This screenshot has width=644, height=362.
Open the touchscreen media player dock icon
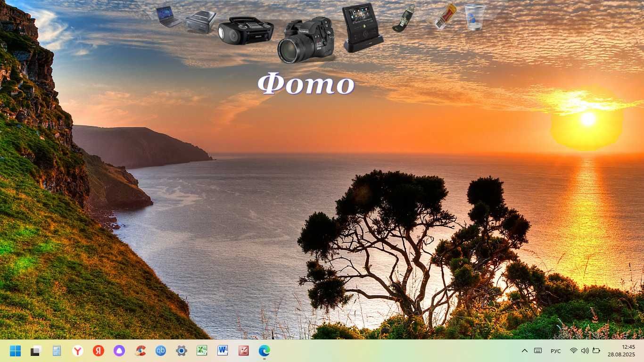(362, 27)
